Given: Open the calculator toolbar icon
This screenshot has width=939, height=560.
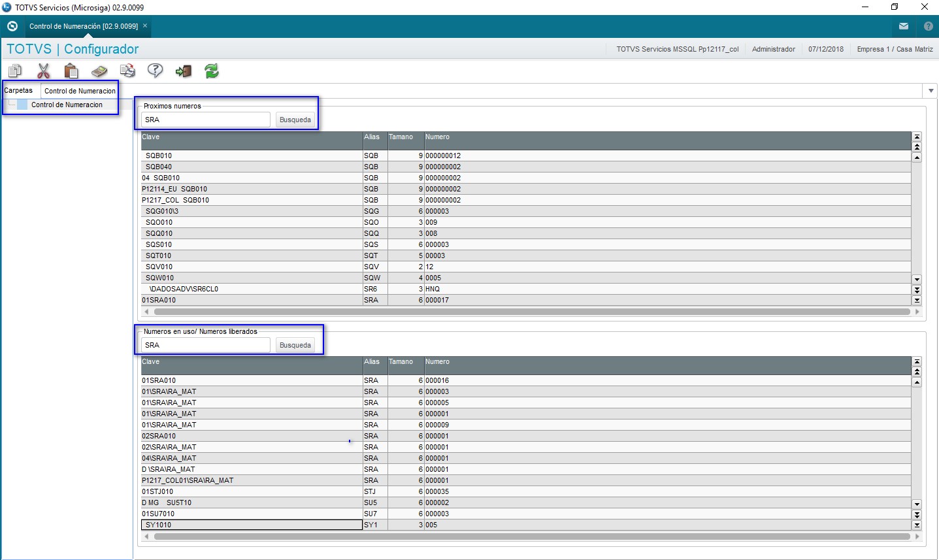Looking at the screenshot, I should 99,71.
